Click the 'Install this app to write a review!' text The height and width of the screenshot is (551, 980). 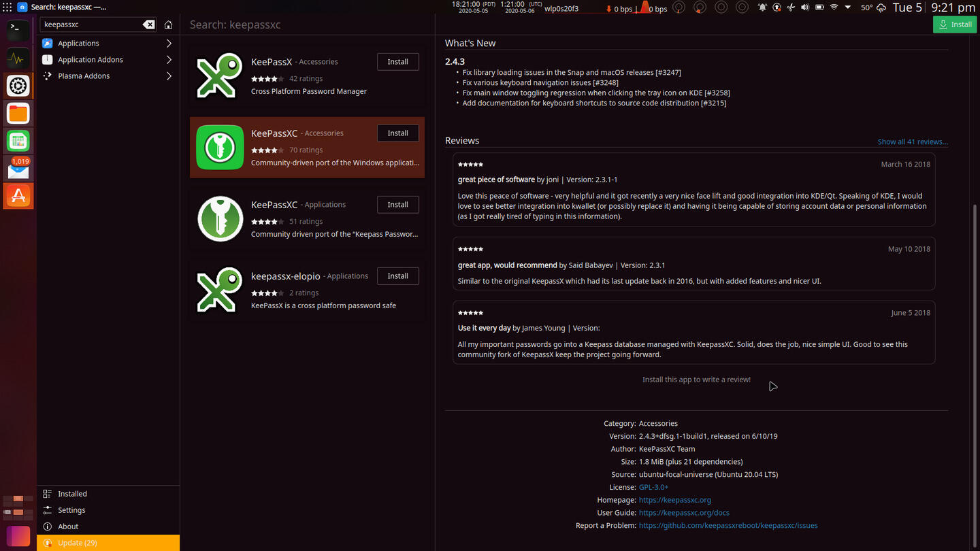point(696,380)
